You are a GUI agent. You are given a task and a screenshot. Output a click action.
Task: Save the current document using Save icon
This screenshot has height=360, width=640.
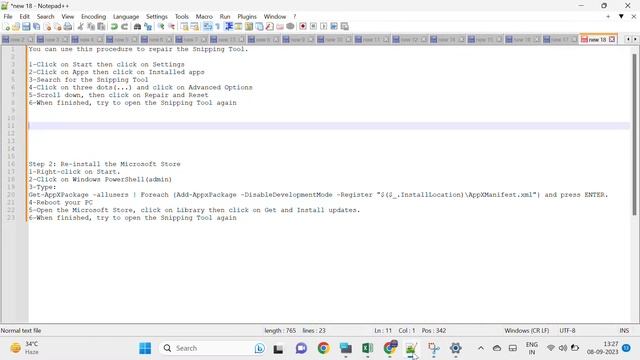tap(26, 27)
